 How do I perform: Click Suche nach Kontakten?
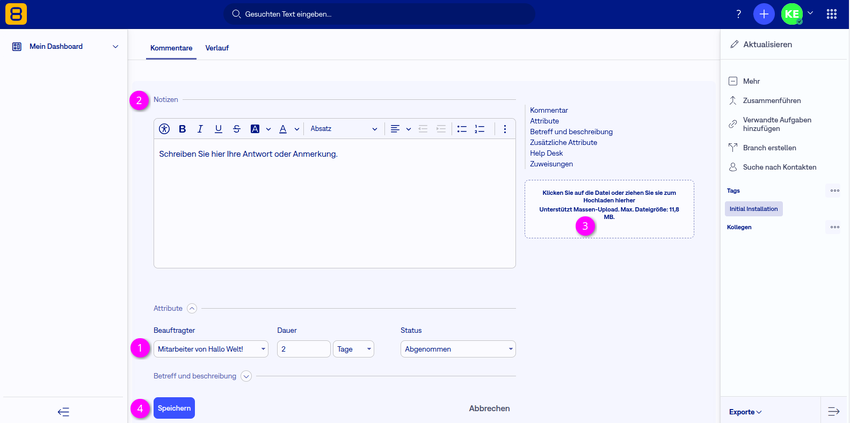click(x=772, y=167)
